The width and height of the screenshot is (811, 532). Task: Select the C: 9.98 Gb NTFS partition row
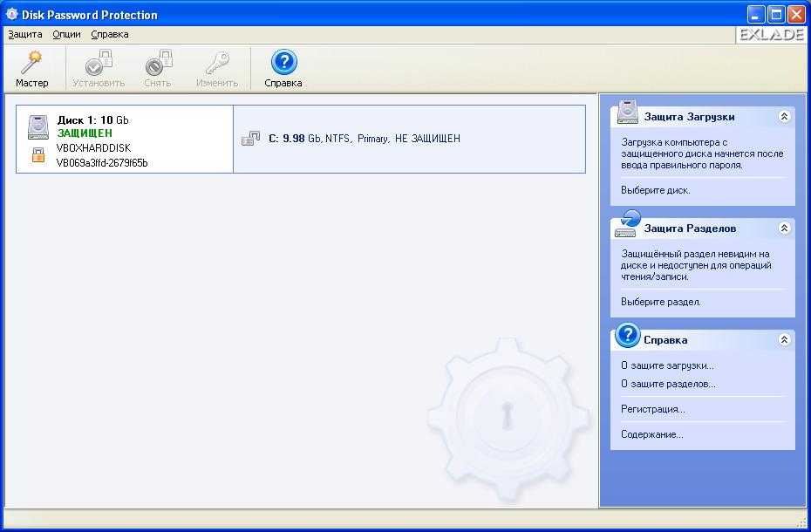[409, 139]
